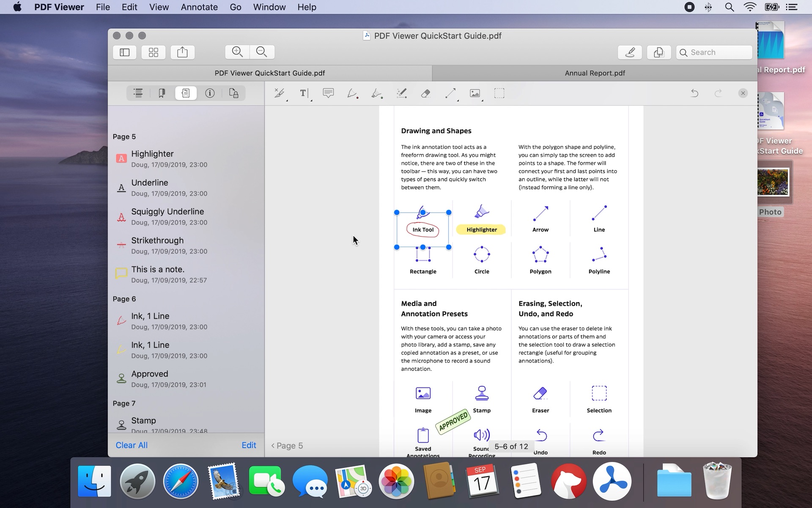Image resolution: width=812 pixels, height=508 pixels.
Task: Toggle the sidebar visibility
Action: (x=124, y=52)
